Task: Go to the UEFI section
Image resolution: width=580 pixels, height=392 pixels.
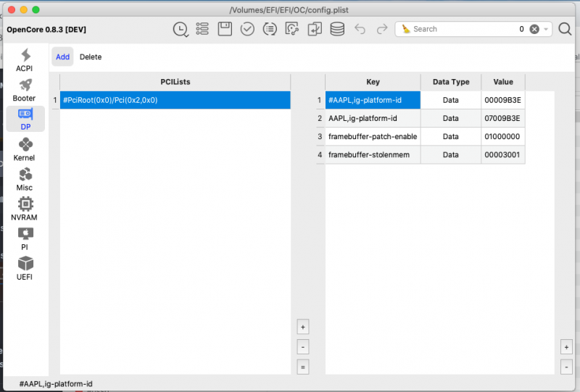Action: click(25, 268)
